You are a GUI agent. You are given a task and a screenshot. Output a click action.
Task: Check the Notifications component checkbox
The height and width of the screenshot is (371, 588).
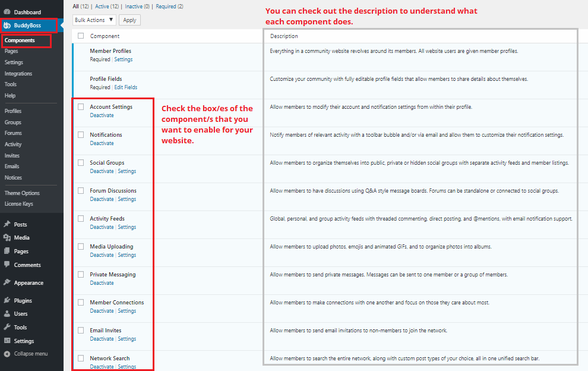(81, 134)
